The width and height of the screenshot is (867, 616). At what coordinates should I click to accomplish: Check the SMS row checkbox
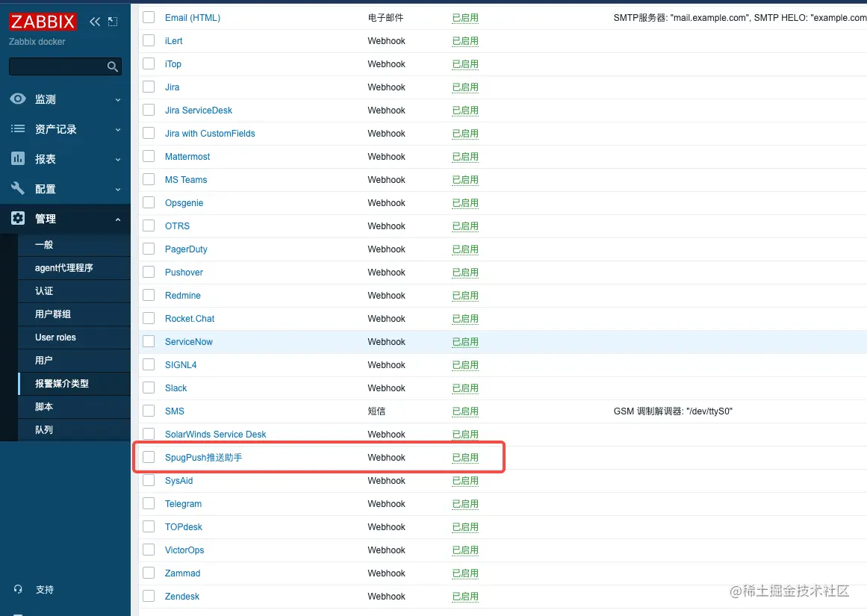tap(149, 411)
